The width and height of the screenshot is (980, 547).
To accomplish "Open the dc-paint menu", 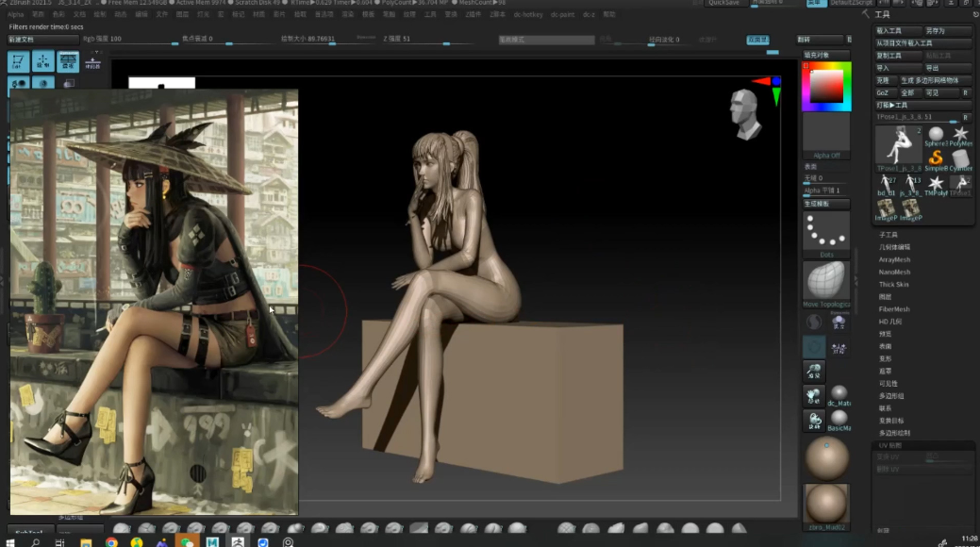I will pyautogui.click(x=562, y=14).
